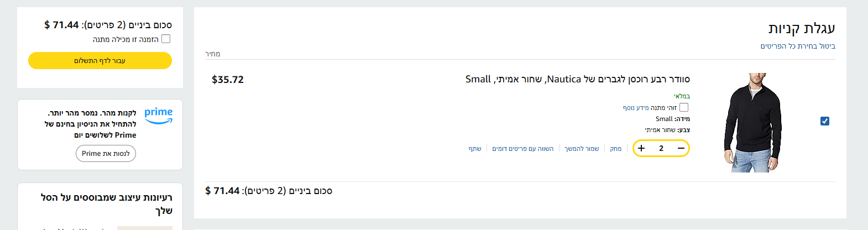Click the Prime logo

coord(159,115)
